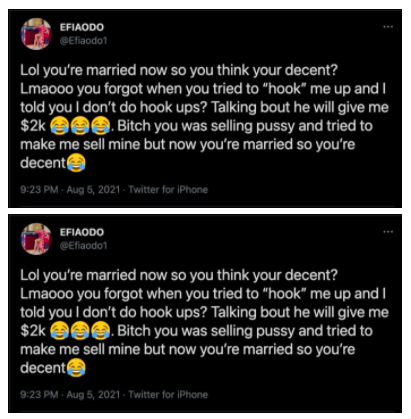Image resolution: width=411 pixels, height=419 pixels.
Task: Click Aug 5, 2021 date on second tweet
Action: tap(93, 395)
